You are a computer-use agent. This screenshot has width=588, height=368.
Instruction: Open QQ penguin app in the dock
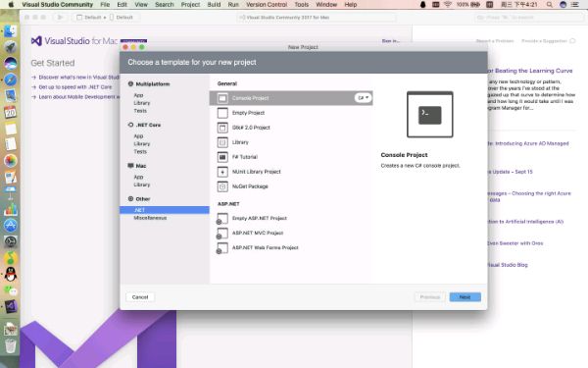click(x=11, y=274)
